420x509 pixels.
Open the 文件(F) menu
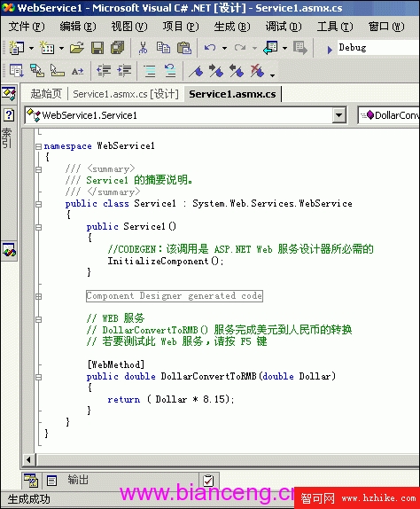27,27
